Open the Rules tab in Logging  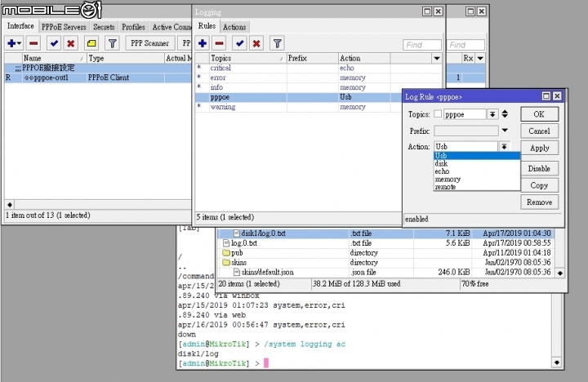click(x=207, y=26)
